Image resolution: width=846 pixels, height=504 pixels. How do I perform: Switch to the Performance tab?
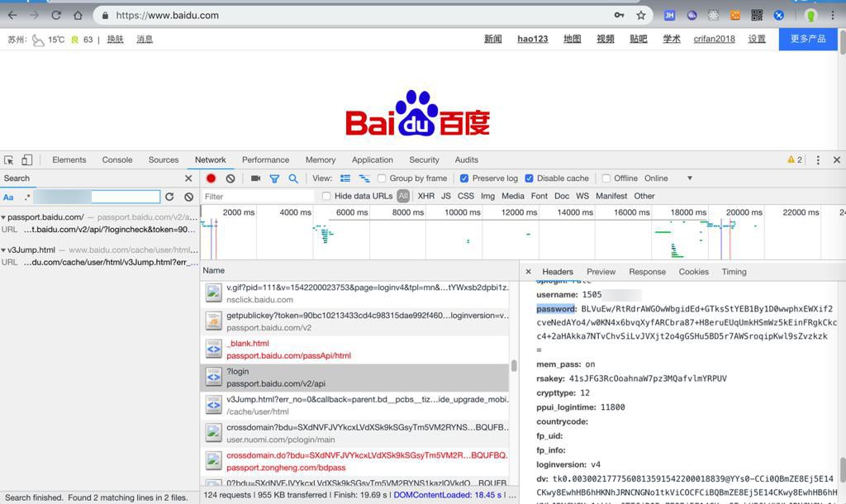[265, 159]
